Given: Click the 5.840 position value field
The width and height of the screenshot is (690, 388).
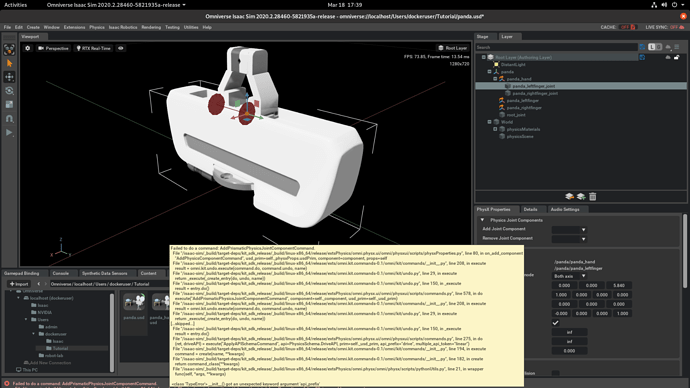Looking at the screenshot, I should (619, 286).
